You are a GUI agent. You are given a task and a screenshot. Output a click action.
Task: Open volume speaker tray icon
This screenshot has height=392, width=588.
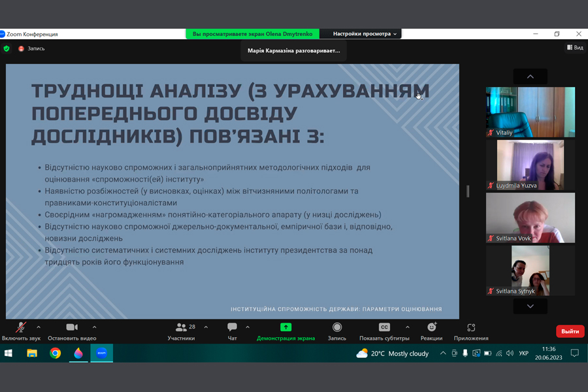(510, 353)
